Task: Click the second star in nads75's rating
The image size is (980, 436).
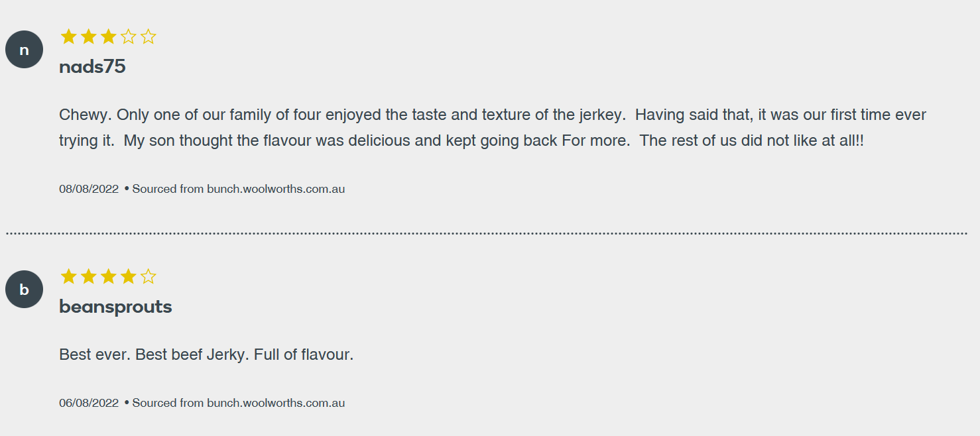Action: (x=89, y=36)
